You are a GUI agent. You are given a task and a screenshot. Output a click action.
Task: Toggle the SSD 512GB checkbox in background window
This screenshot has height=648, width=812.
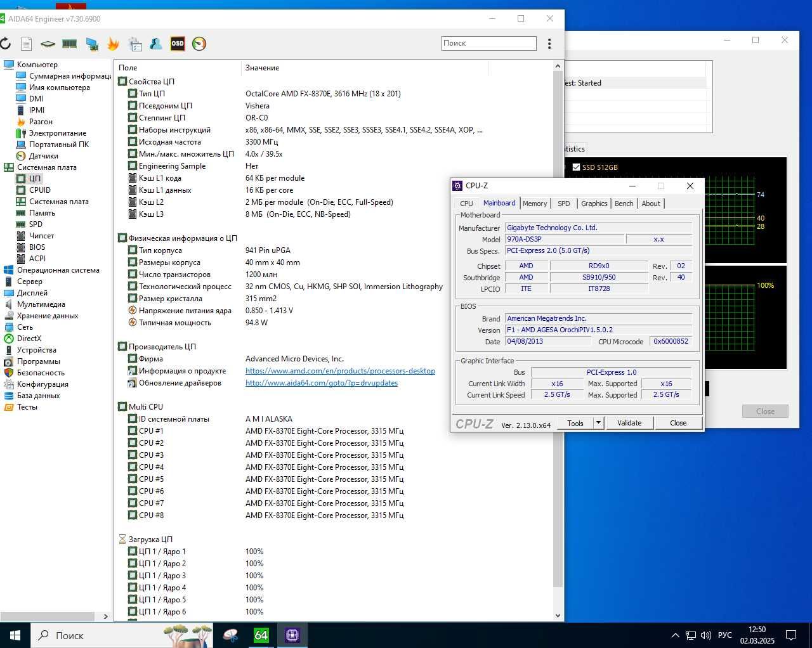pyautogui.click(x=576, y=167)
